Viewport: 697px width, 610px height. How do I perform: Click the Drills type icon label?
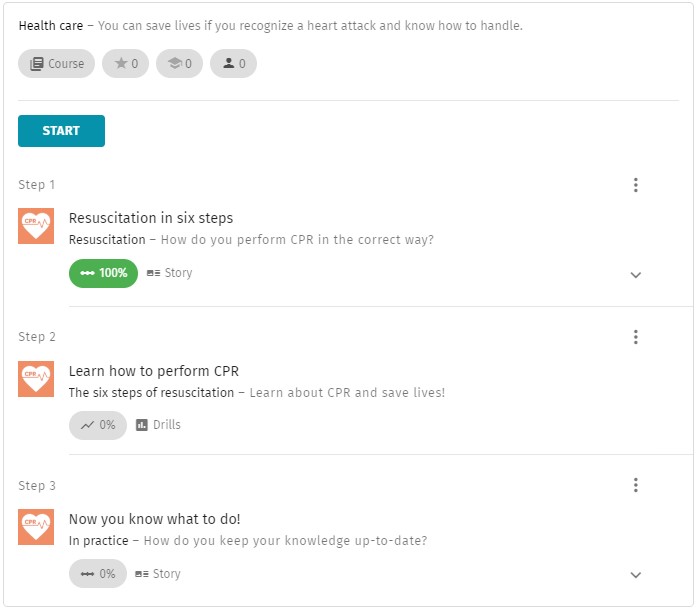click(x=158, y=425)
